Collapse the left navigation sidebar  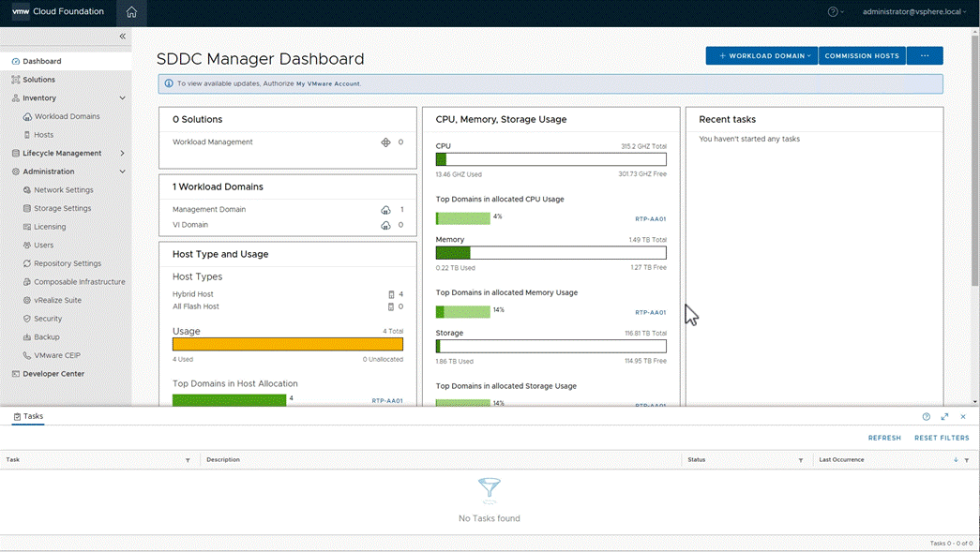point(122,37)
